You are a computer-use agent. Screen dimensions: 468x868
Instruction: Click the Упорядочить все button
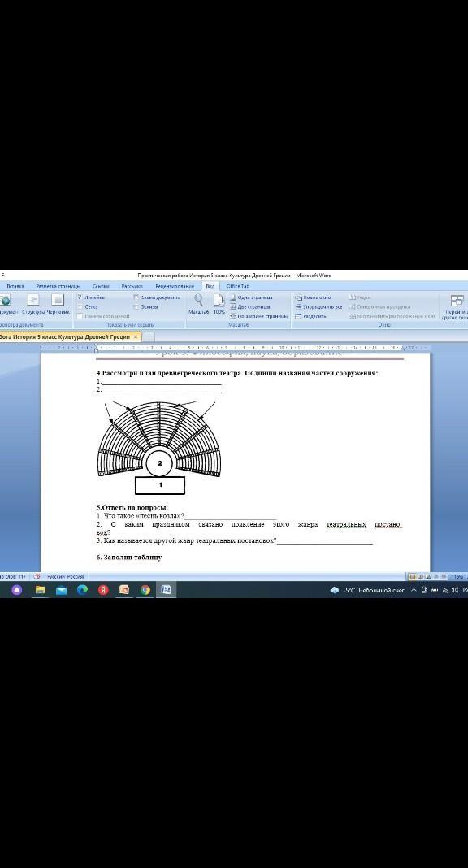pyautogui.click(x=318, y=306)
